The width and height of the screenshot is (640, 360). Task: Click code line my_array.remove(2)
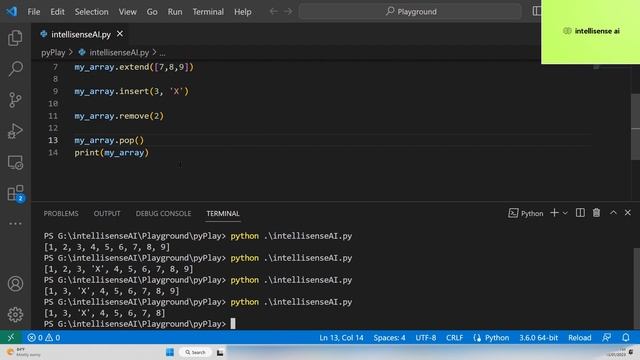[119, 116]
